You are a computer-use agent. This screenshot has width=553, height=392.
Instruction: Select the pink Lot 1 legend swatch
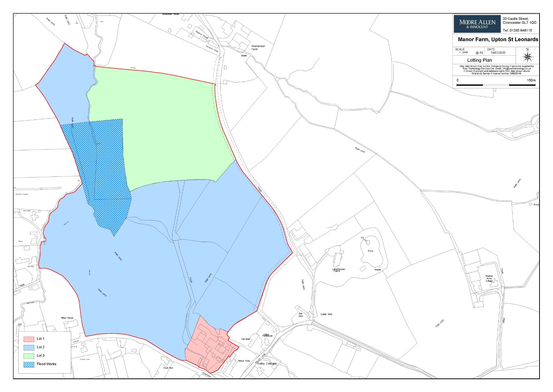coord(29,339)
